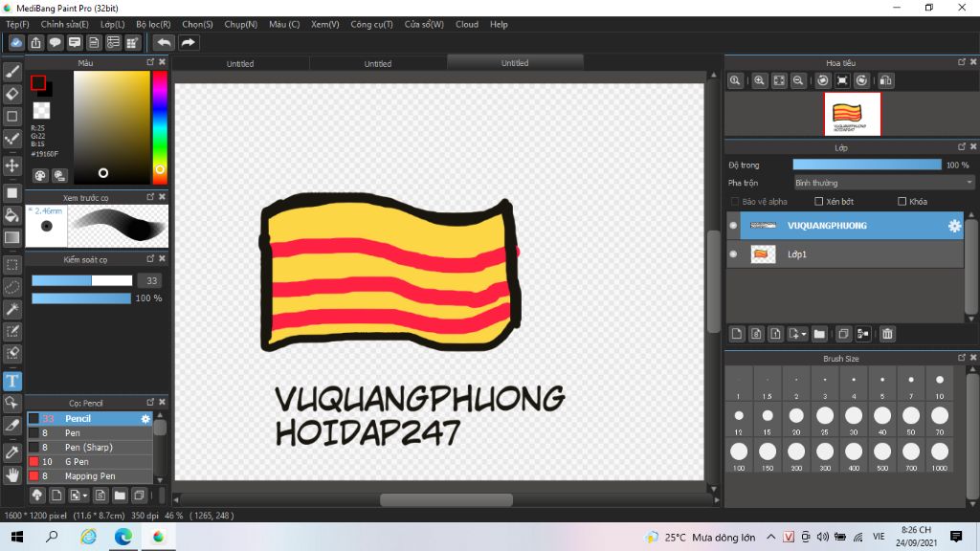Adjust the Độ trong opacity slider
The width and height of the screenshot is (980, 551).
[867, 165]
